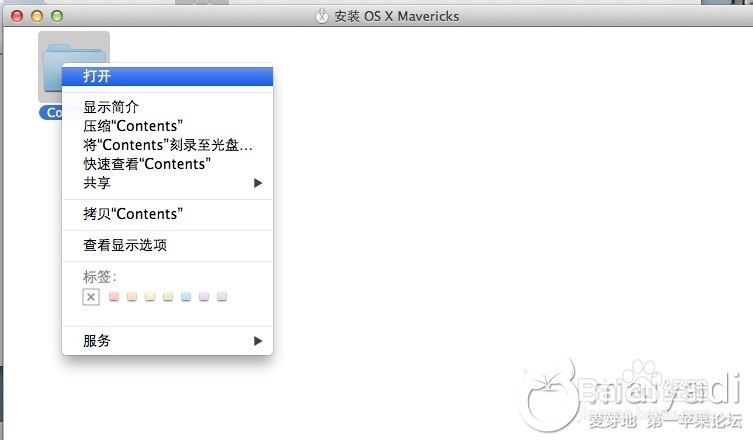753x440 pixels.
Task: Apply the blue label tag
Action: click(x=186, y=297)
